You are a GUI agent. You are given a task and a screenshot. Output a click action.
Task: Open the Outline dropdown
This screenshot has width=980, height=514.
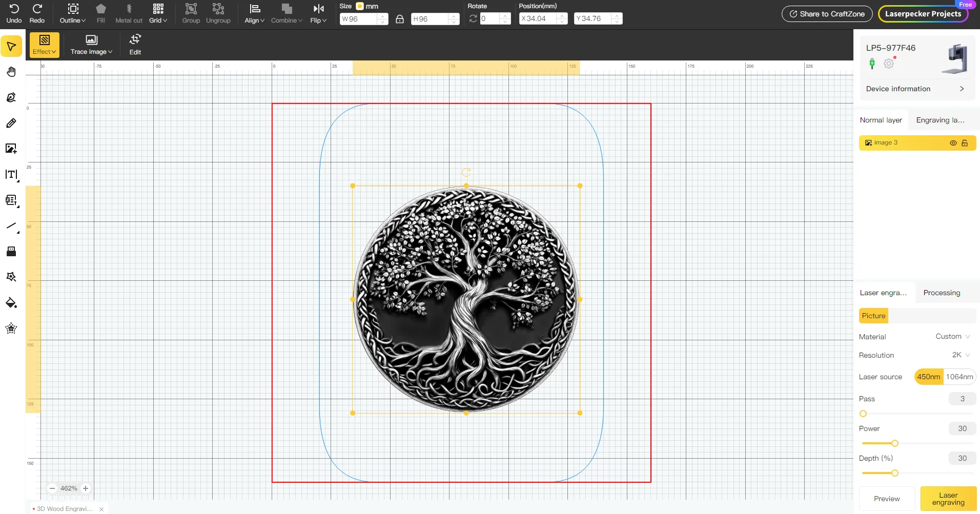(x=73, y=14)
